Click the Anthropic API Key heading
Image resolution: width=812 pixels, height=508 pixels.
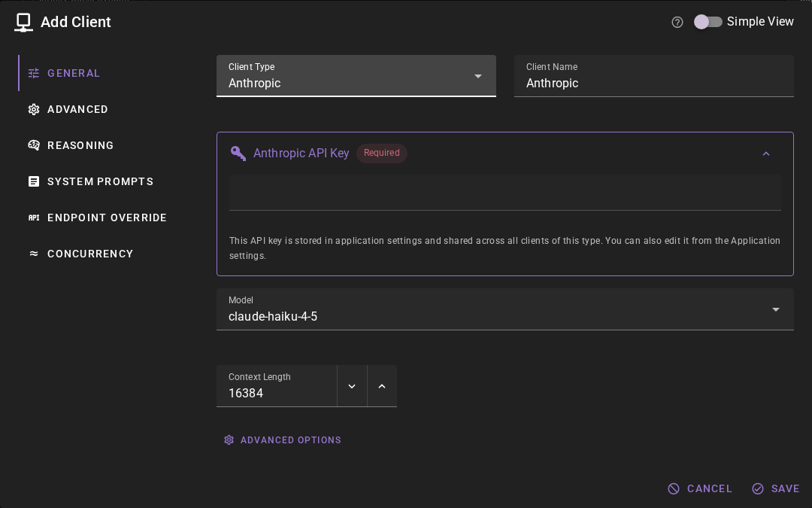point(301,154)
